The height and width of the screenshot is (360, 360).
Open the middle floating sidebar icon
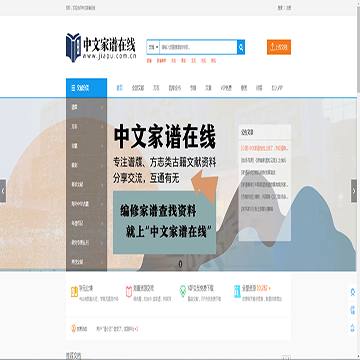pos(352,310)
